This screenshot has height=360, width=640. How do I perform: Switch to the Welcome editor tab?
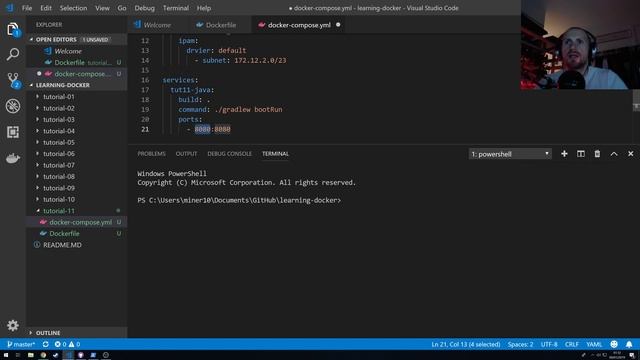[157, 25]
